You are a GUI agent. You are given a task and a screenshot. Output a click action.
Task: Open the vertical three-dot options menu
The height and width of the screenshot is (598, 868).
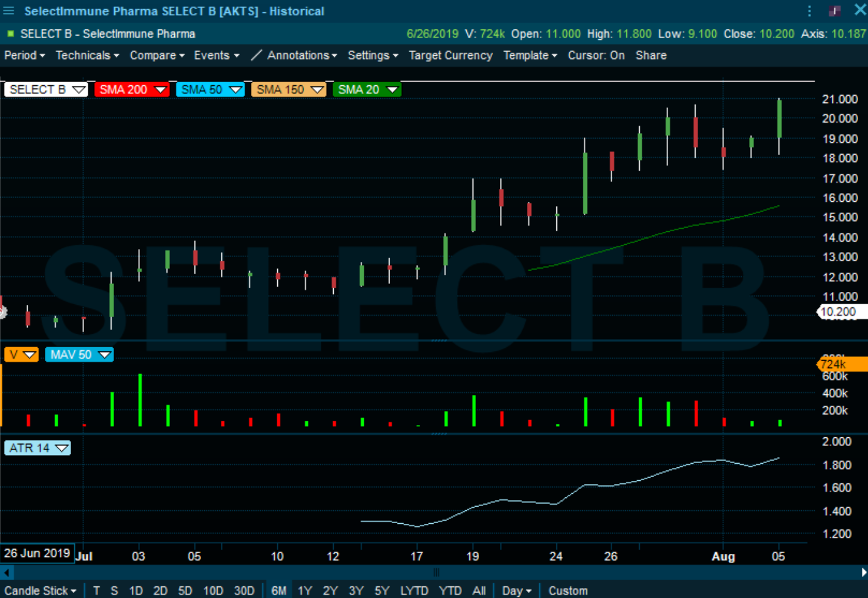pyautogui.click(x=809, y=11)
